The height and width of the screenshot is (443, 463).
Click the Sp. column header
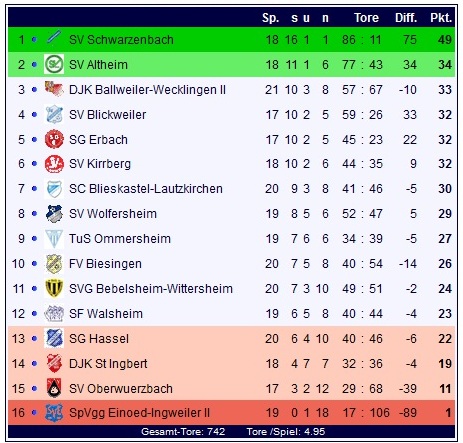point(270,18)
